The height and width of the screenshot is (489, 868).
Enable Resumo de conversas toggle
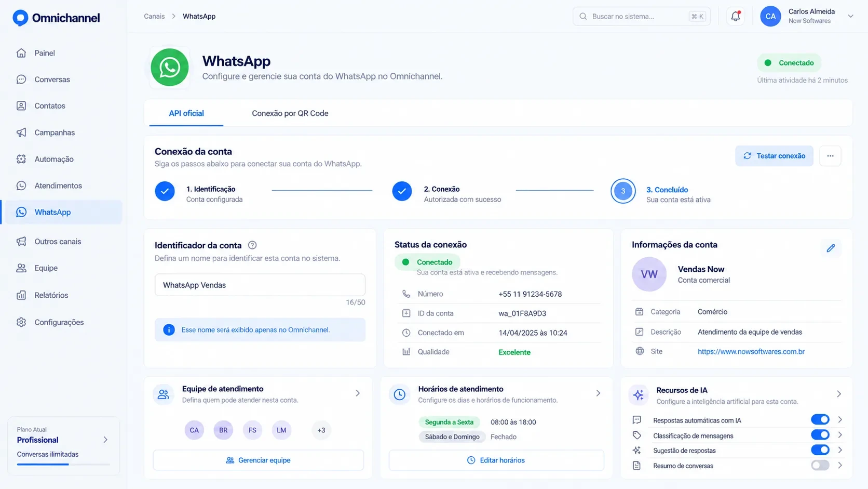[x=820, y=466]
